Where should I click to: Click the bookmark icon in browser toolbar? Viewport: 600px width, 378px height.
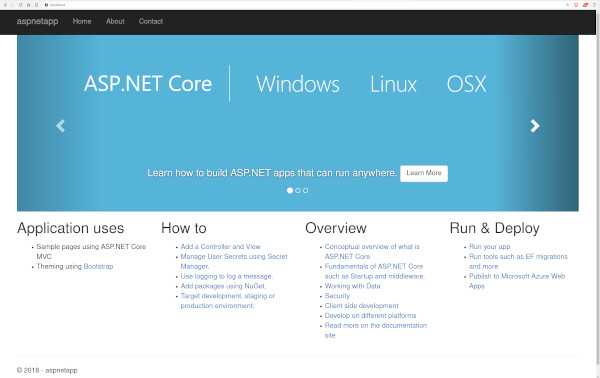point(36,5)
